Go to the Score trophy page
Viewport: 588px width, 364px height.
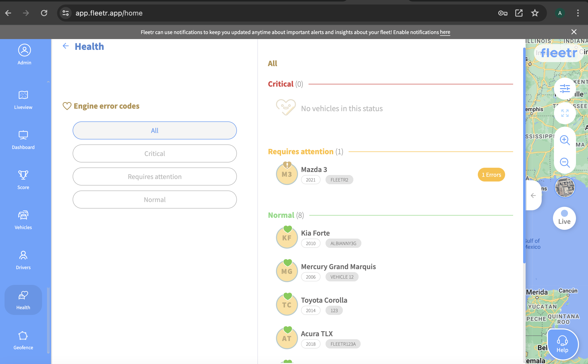tap(23, 180)
